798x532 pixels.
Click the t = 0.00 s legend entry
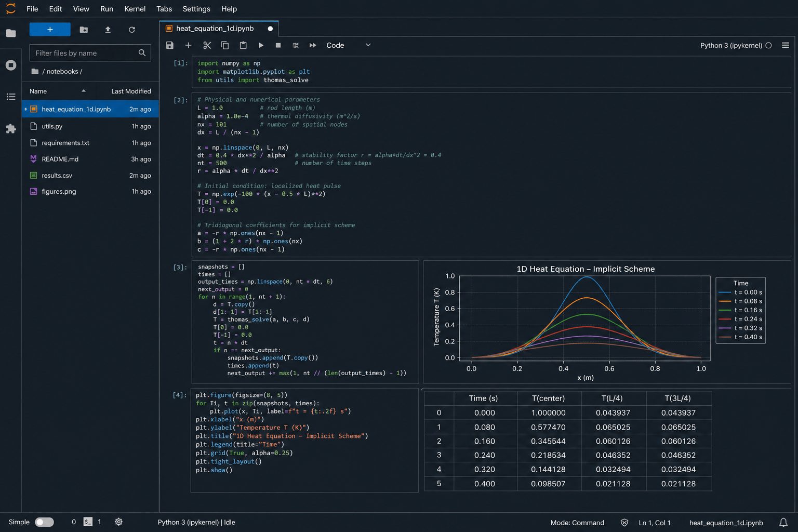740,292
